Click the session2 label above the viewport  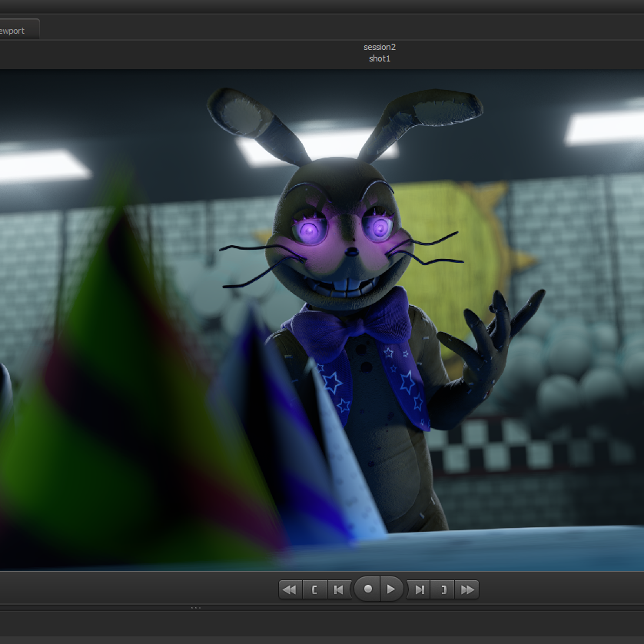coord(380,48)
